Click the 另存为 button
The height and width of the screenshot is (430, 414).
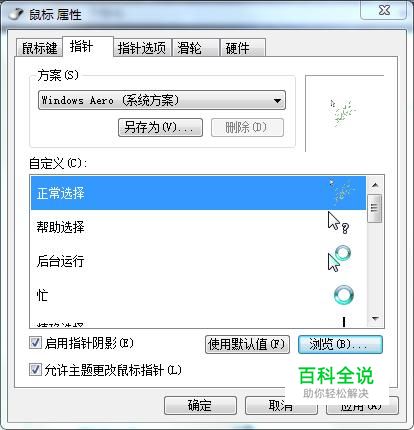click(160, 127)
